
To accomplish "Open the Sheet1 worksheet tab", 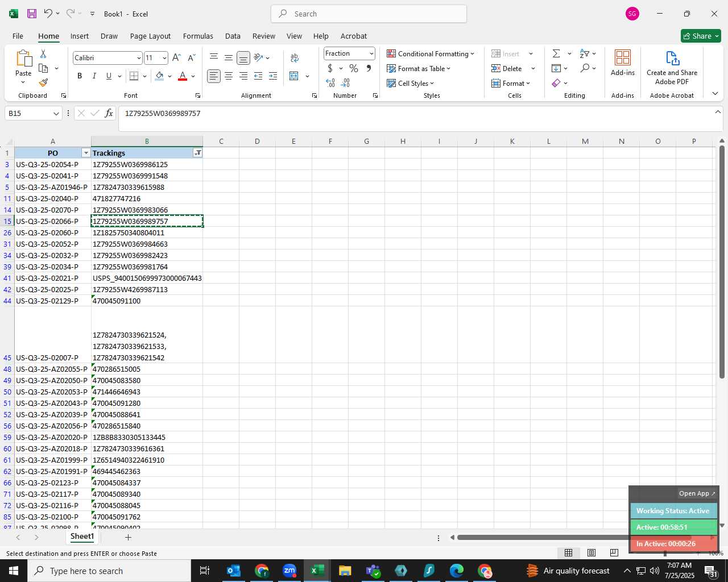I will (82, 537).
